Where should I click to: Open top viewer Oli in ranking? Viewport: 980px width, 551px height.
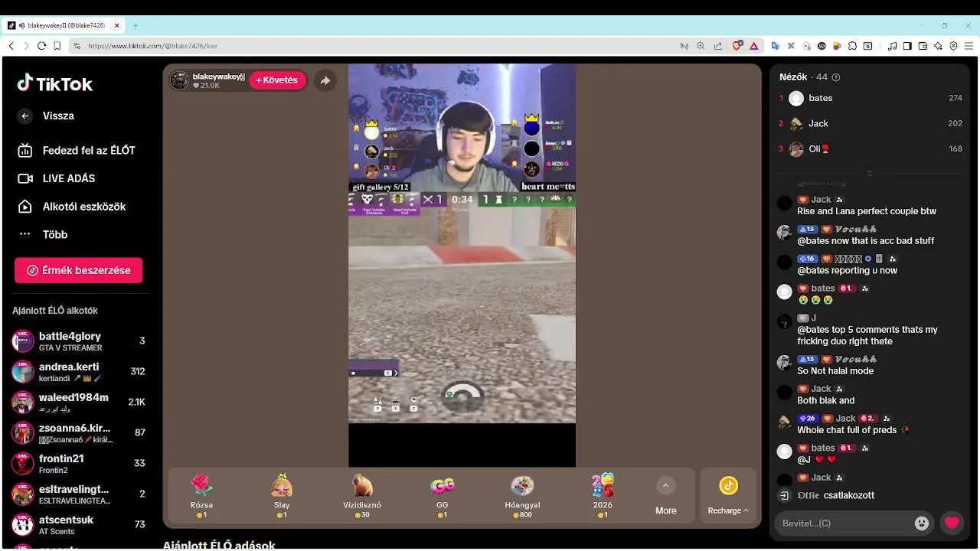pyautogui.click(x=871, y=148)
